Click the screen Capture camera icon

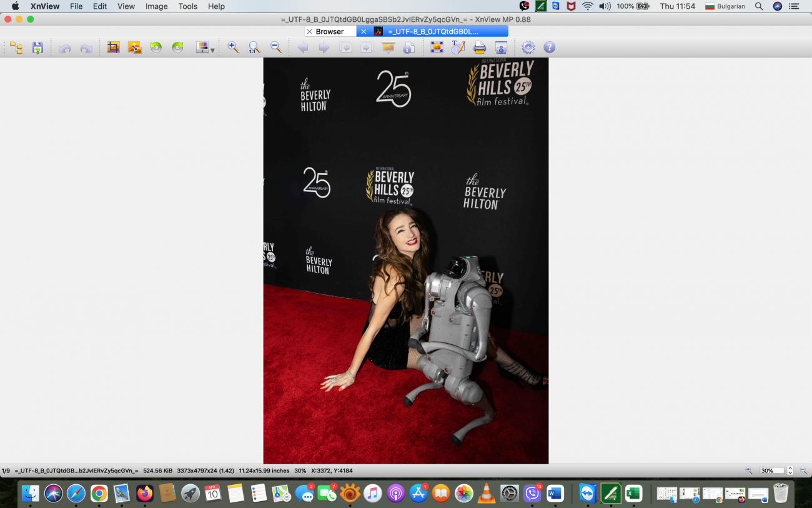[501, 47]
